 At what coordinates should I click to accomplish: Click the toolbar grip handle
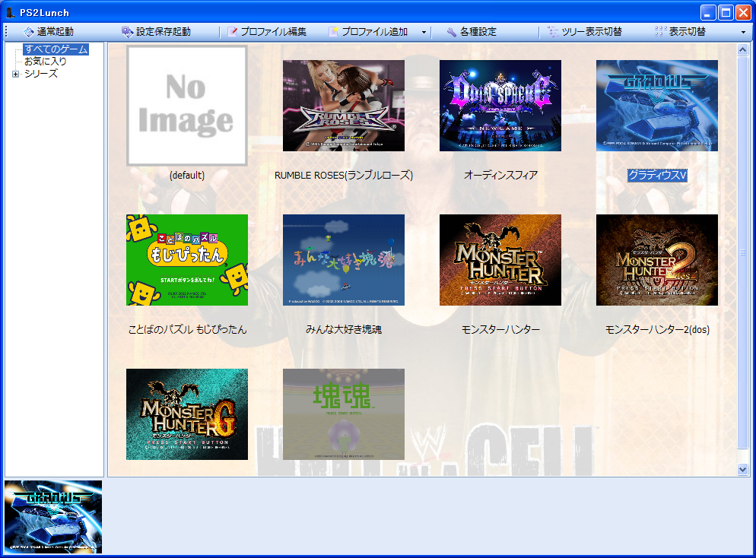pos(6,32)
